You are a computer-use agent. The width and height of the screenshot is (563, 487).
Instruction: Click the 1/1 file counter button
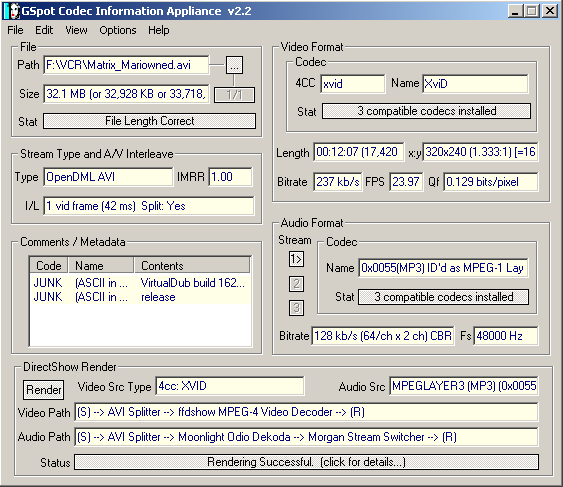[234, 95]
